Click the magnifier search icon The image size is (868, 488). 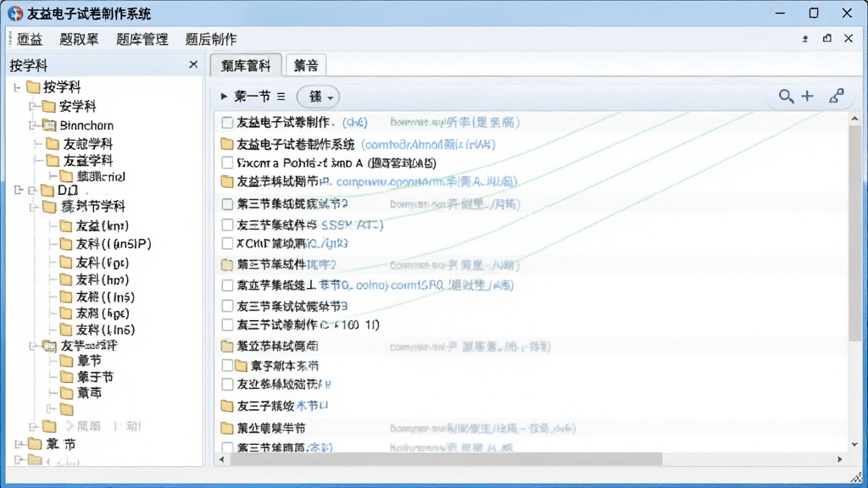coord(786,97)
